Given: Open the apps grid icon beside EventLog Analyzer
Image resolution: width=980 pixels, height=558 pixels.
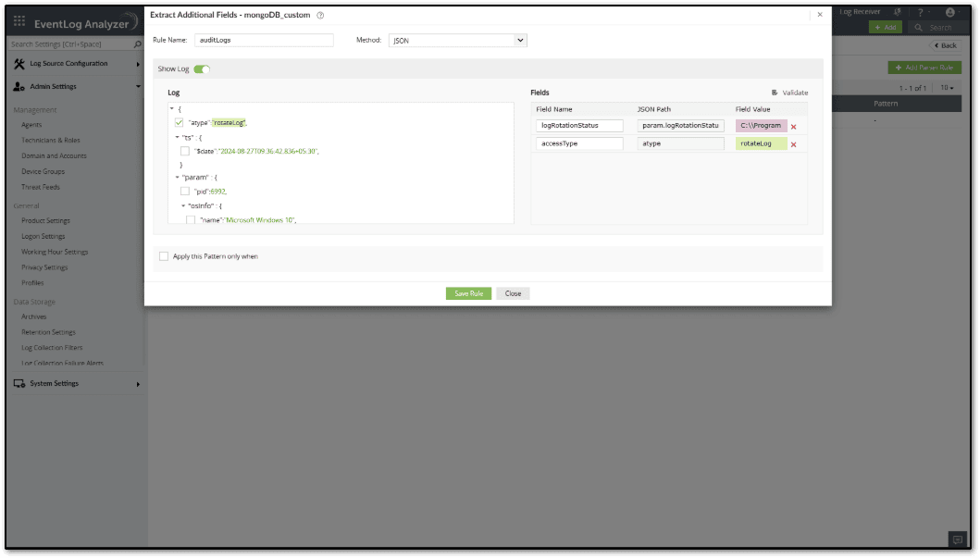Looking at the screenshot, I should coord(19,21).
